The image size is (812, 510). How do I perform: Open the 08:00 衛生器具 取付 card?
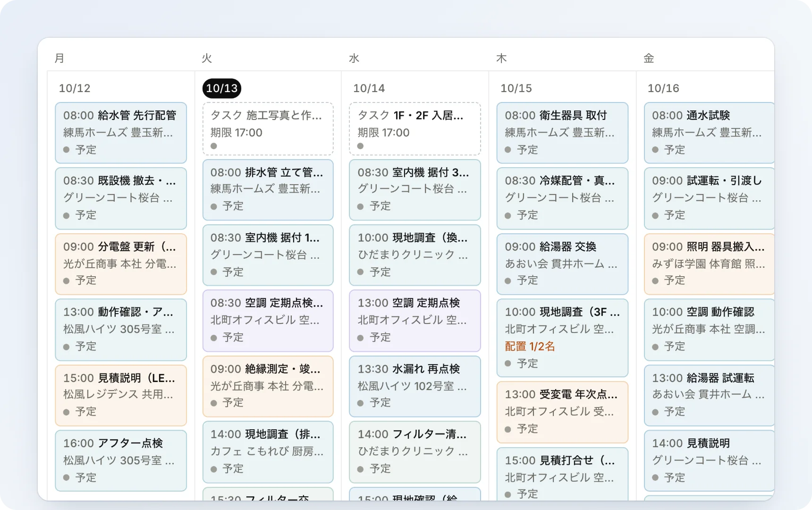[x=562, y=133]
